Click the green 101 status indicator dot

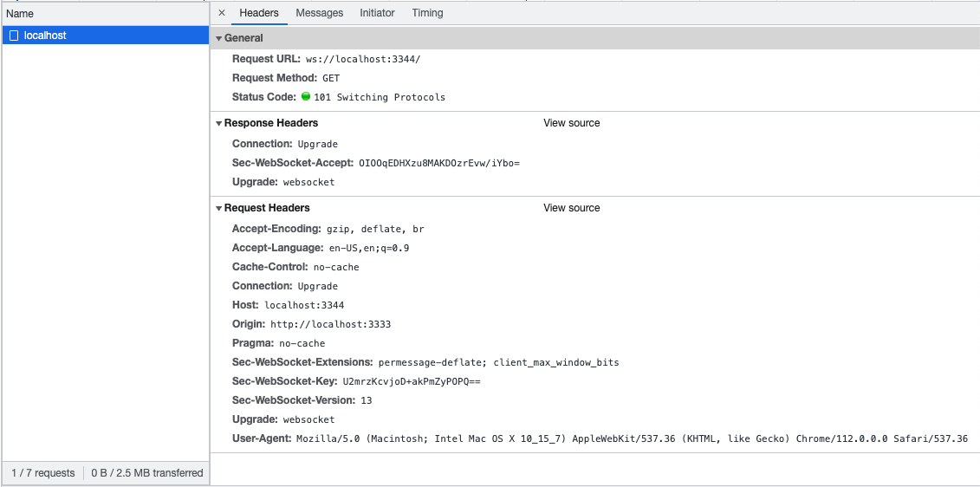306,96
